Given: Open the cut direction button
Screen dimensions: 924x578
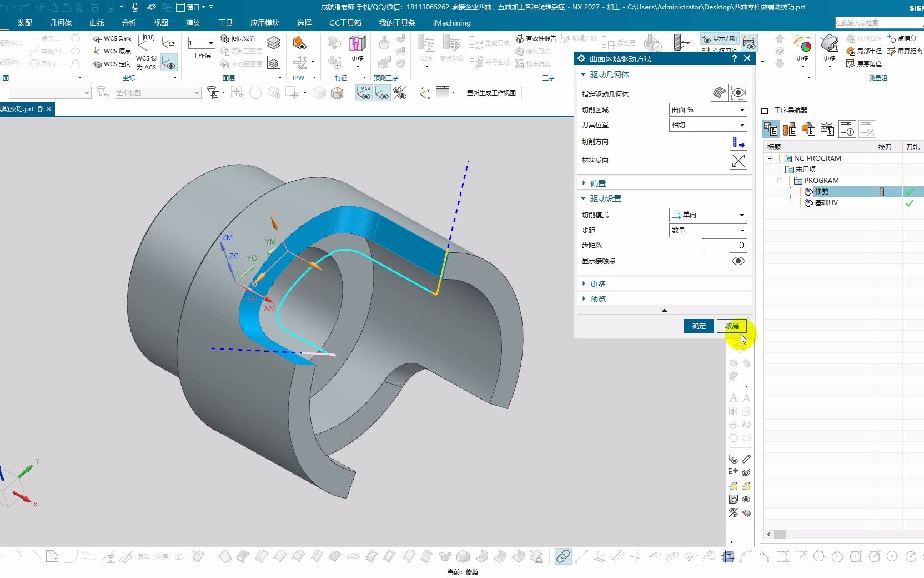Looking at the screenshot, I should point(738,142).
